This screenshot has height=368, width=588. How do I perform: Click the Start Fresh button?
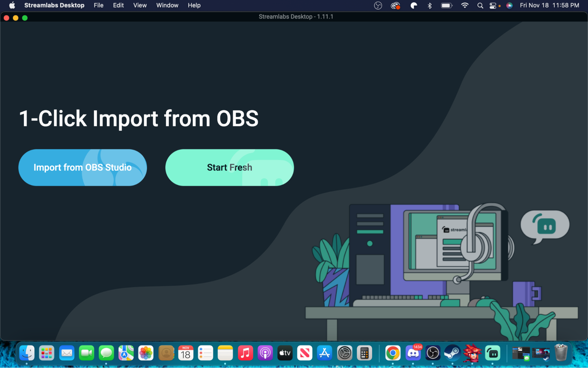[229, 167]
